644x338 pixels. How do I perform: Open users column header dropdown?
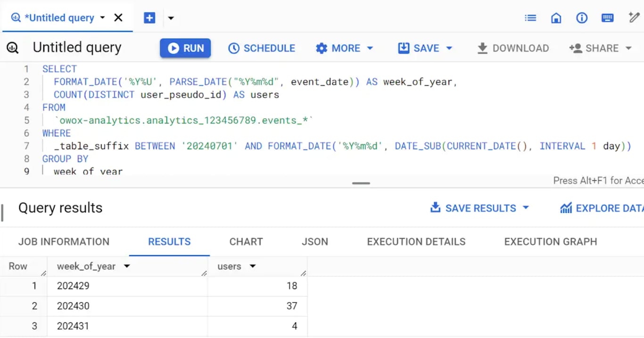(253, 266)
